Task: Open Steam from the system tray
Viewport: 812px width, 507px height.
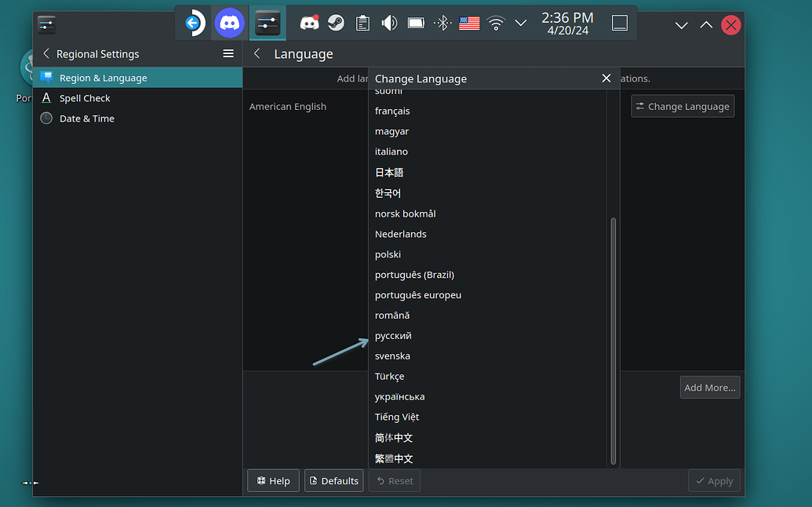Action: 336,23
